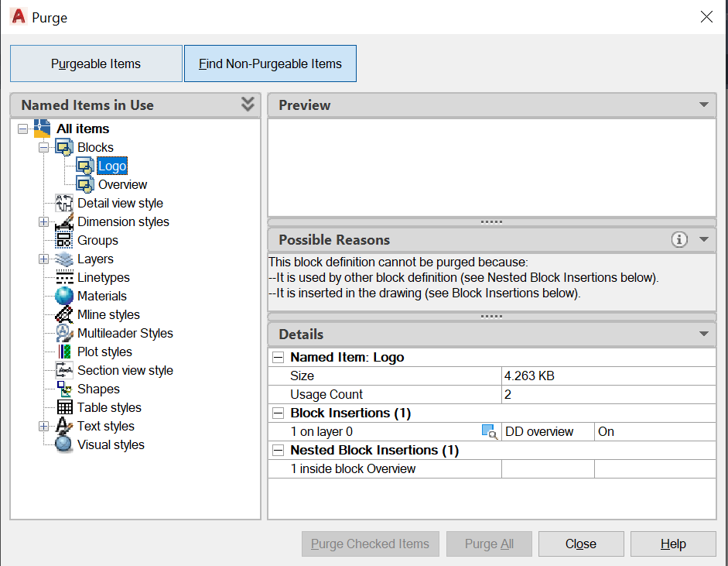Click the Table styles grid icon

coord(65,407)
